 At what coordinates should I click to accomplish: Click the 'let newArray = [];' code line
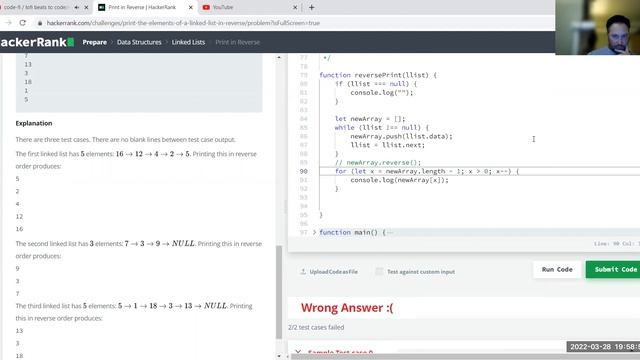click(x=370, y=119)
